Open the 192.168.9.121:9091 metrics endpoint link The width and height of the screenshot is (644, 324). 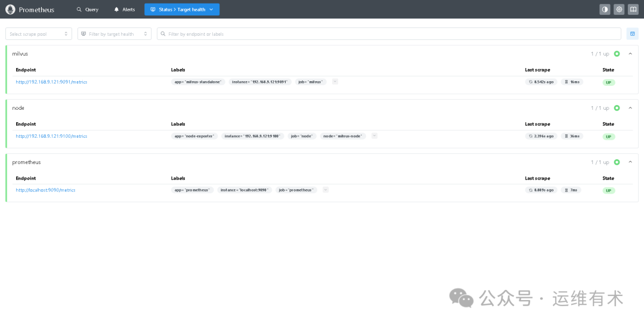51,82
